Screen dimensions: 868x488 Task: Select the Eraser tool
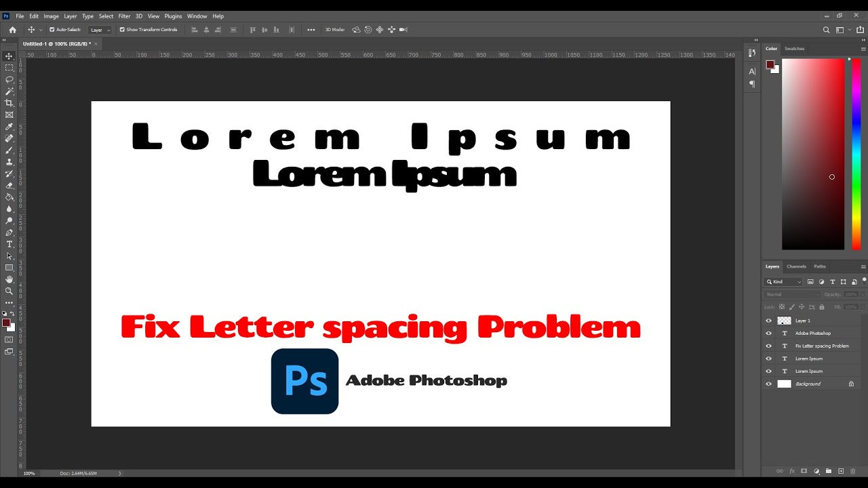[9, 185]
